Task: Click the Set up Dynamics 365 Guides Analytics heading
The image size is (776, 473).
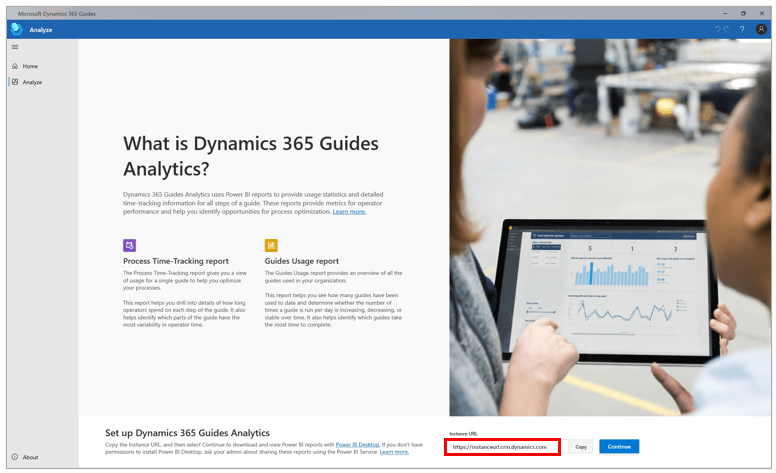Action: pyautogui.click(x=187, y=433)
